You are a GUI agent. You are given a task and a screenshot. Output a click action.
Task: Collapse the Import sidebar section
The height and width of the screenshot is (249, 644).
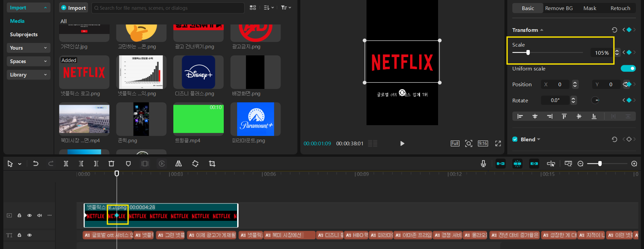(45, 8)
